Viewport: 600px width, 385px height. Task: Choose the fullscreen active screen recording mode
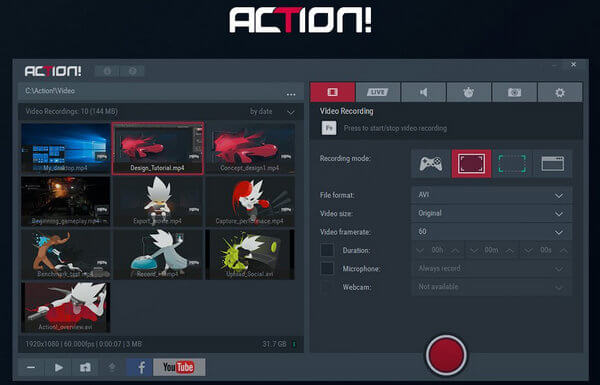click(x=471, y=164)
